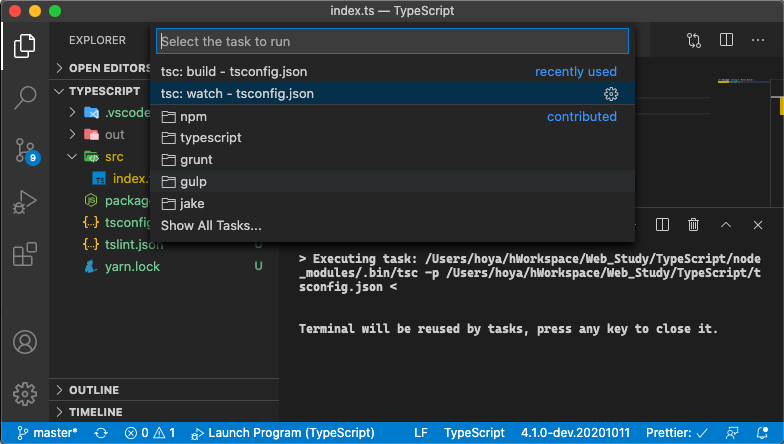Image resolution: width=784 pixels, height=444 pixels.
Task: Split the editor right
Action: coord(726,40)
